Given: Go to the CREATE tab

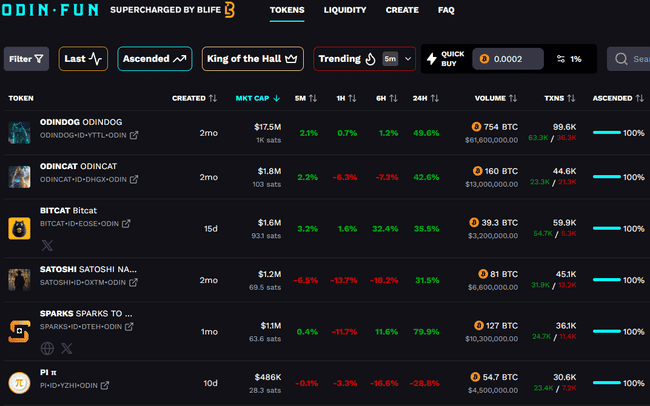Looking at the screenshot, I should coord(402,10).
